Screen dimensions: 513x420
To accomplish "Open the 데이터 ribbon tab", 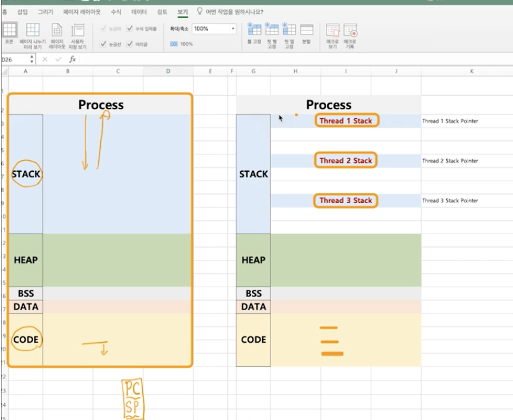I will click(x=139, y=11).
